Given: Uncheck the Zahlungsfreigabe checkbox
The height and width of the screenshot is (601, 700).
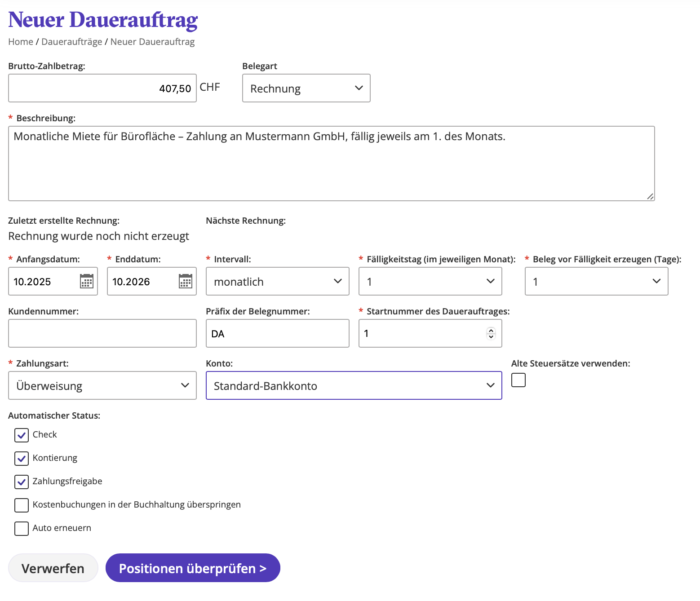Looking at the screenshot, I should [22, 482].
